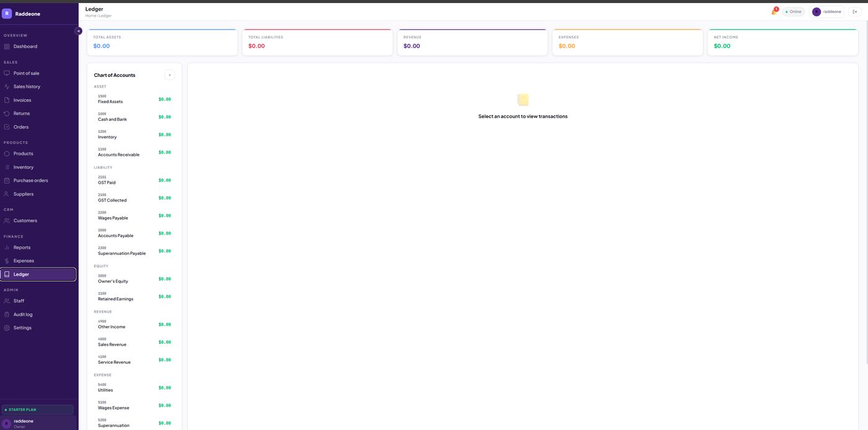The width and height of the screenshot is (868, 430).
Task: Open Returns in sidebar
Action: coord(39,114)
